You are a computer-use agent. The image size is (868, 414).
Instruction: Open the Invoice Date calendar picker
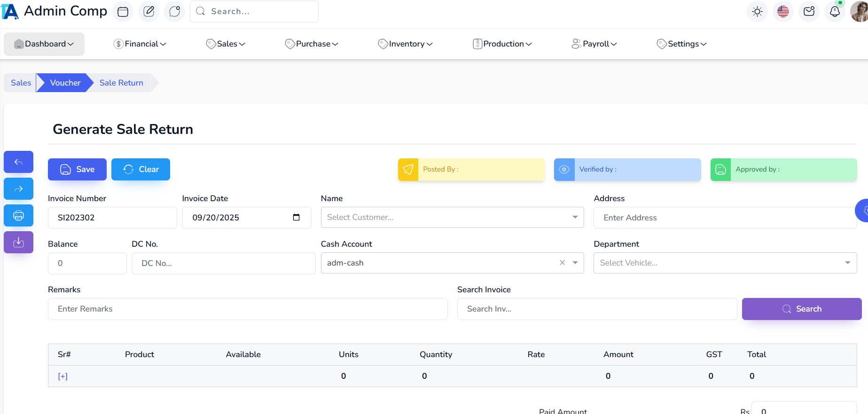[x=296, y=218]
